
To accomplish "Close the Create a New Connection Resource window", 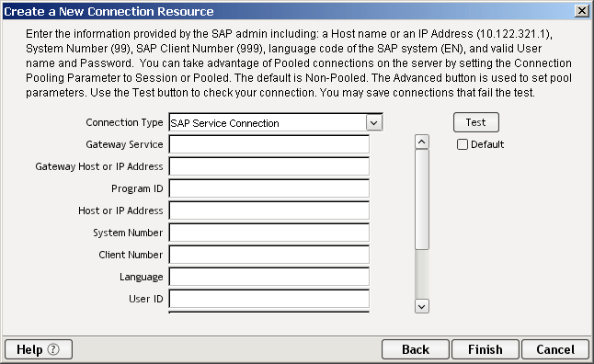I will 581,11.
